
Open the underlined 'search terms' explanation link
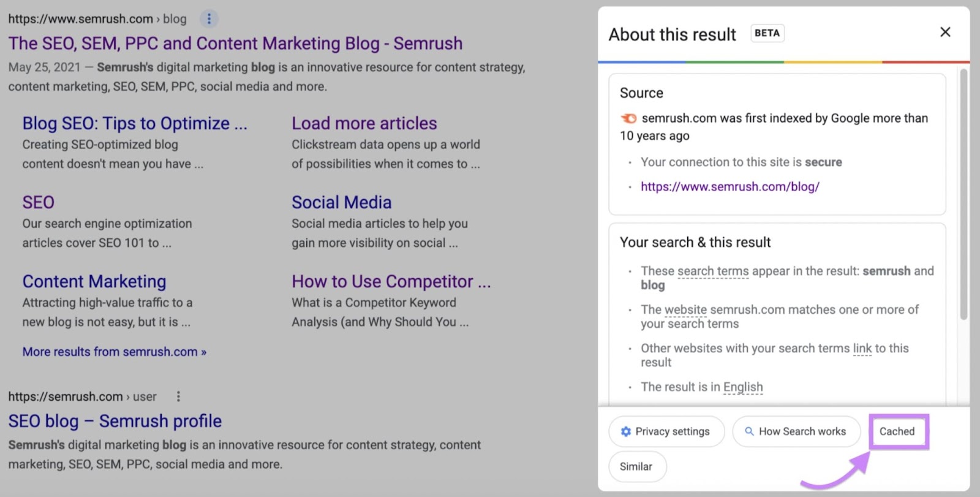point(714,270)
